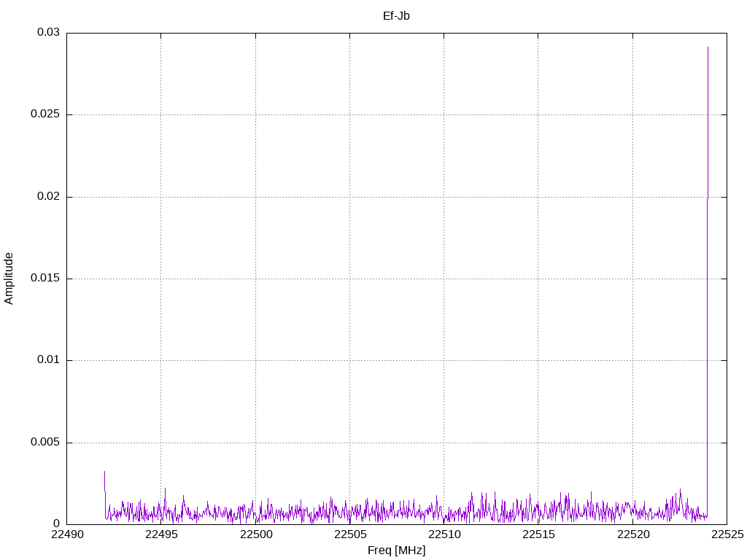Click the Freq [MHz] x-axis label
Viewport: 747px width, 560px height.
[396, 551]
